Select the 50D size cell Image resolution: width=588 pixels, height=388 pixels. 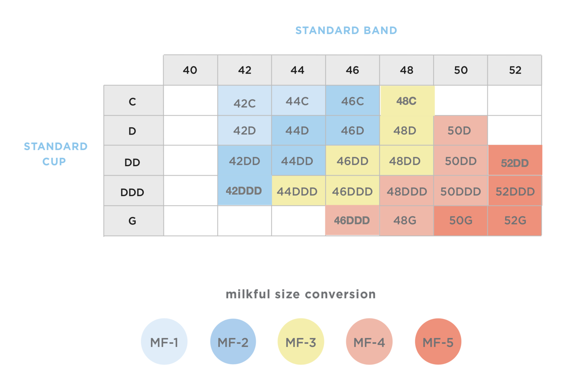(x=459, y=131)
